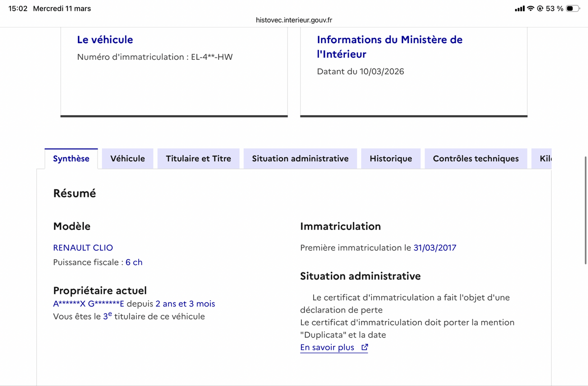Image resolution: width=588 pixels, height=386 pixels.
Task: Open the En savoir plus link
Action: [326, 347]
